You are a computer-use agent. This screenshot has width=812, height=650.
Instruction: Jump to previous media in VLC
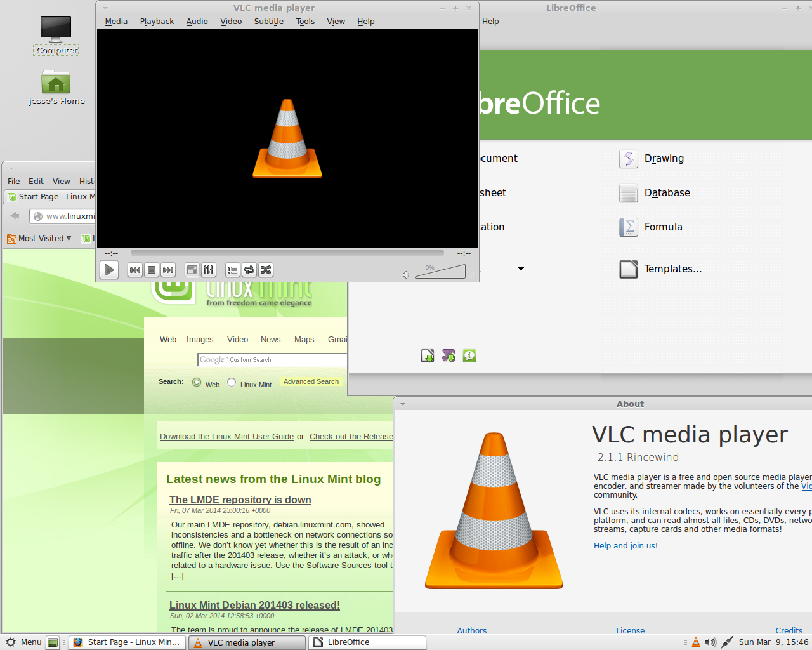135,270
